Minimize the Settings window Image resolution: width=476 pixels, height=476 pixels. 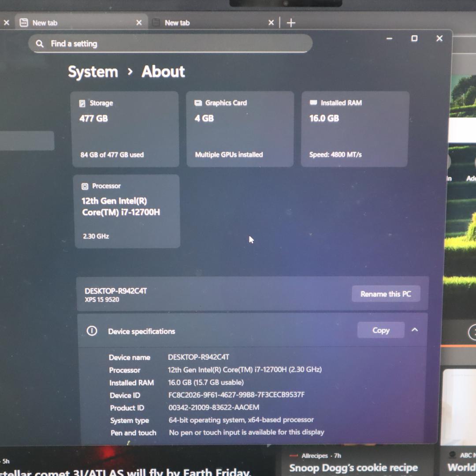coord(389,39)
